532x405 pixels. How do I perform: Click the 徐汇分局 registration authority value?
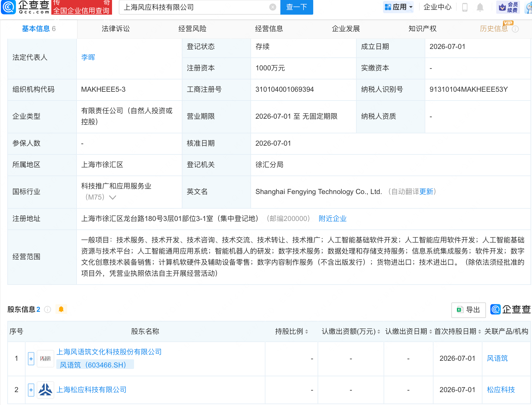270,165
